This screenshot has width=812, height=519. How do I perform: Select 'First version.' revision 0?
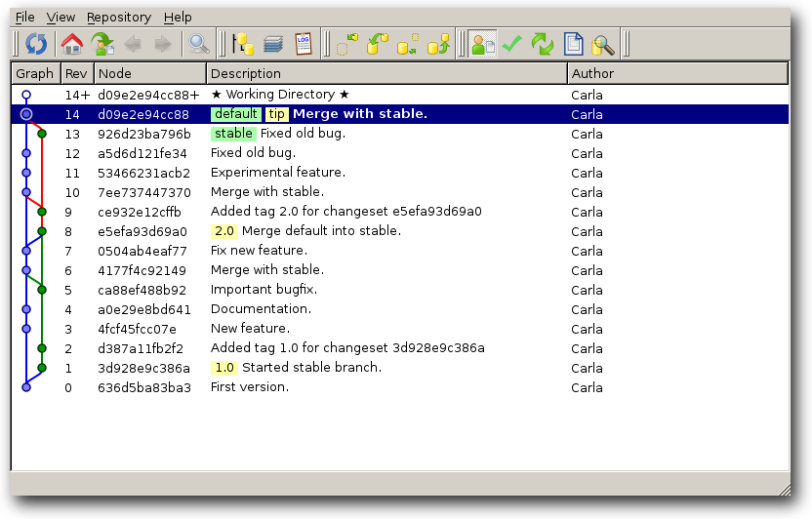point(400,387)
